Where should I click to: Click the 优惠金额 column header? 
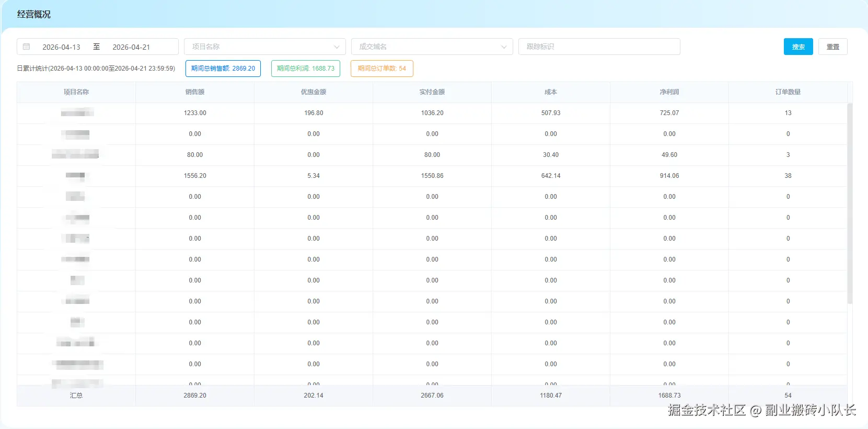pyautogui.click(x=314, y=92)
